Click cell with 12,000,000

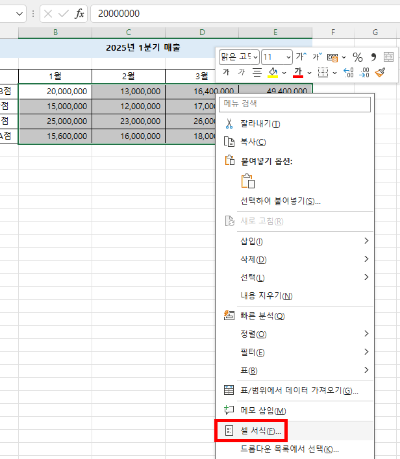coord(128,106)
